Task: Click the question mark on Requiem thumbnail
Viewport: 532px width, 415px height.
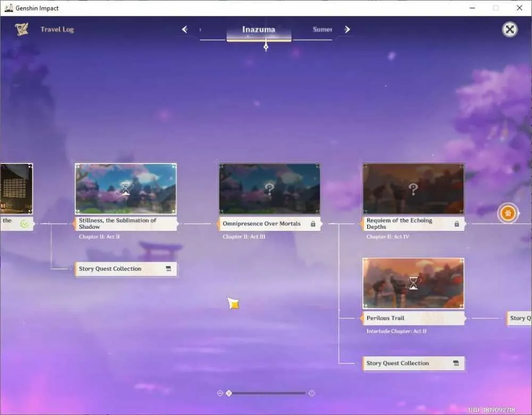Action: (413, 189)
